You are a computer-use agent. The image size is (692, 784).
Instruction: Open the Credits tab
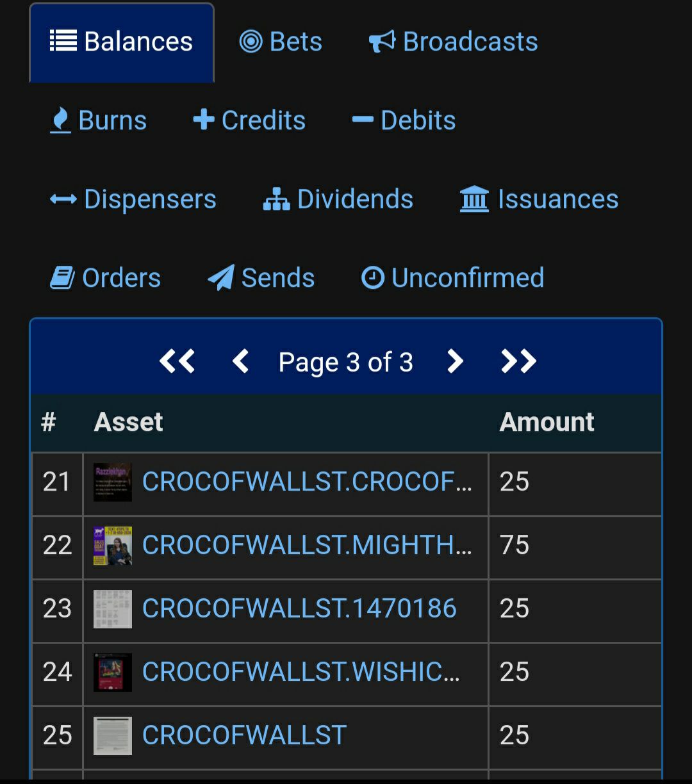click(x=249, y=120)
